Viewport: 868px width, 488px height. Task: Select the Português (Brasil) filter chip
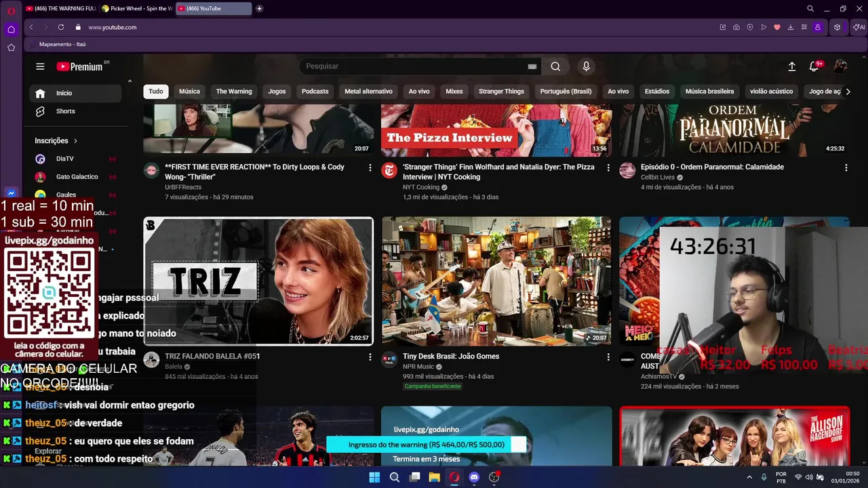pos(566,91)
